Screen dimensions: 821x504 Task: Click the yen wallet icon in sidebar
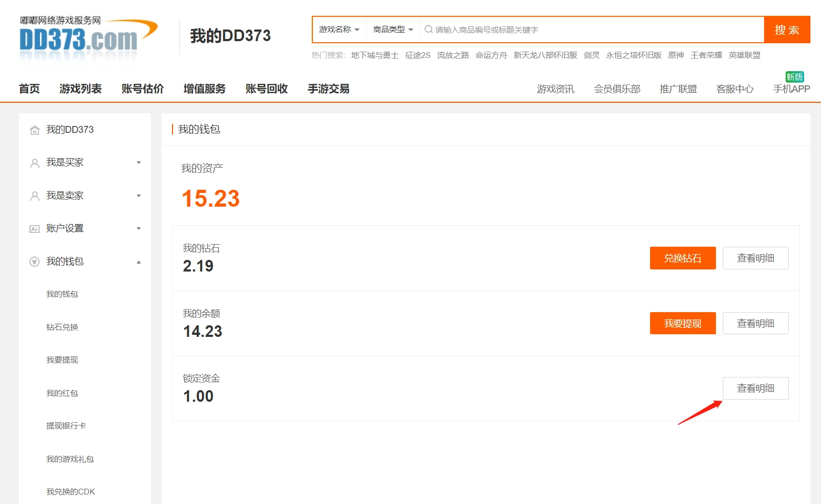pos(35,262)
